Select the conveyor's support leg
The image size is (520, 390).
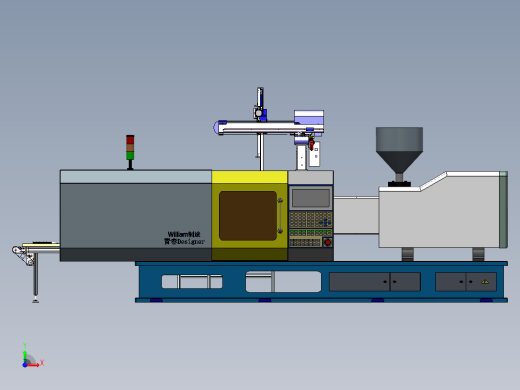click(x=35, y=278)
